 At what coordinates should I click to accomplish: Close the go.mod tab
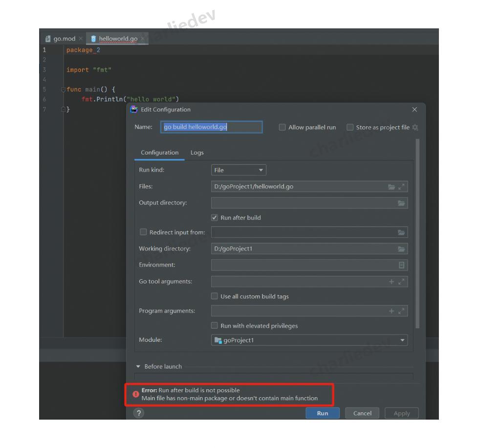point(81,39)
